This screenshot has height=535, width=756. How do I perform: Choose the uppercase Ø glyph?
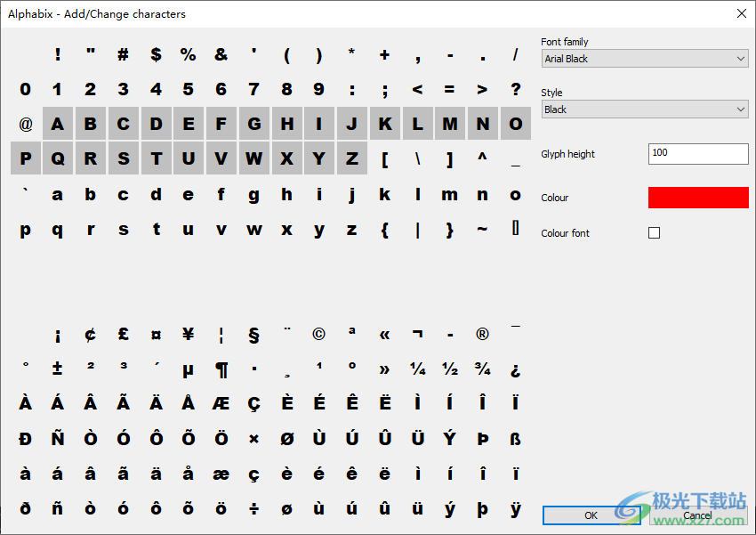(x=287, y=439)
